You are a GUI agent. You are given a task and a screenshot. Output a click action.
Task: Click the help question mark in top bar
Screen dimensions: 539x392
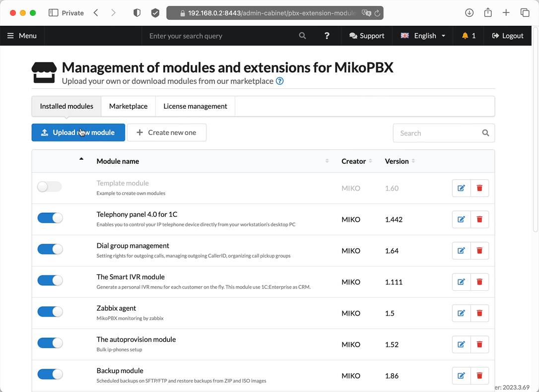(327, 36)
